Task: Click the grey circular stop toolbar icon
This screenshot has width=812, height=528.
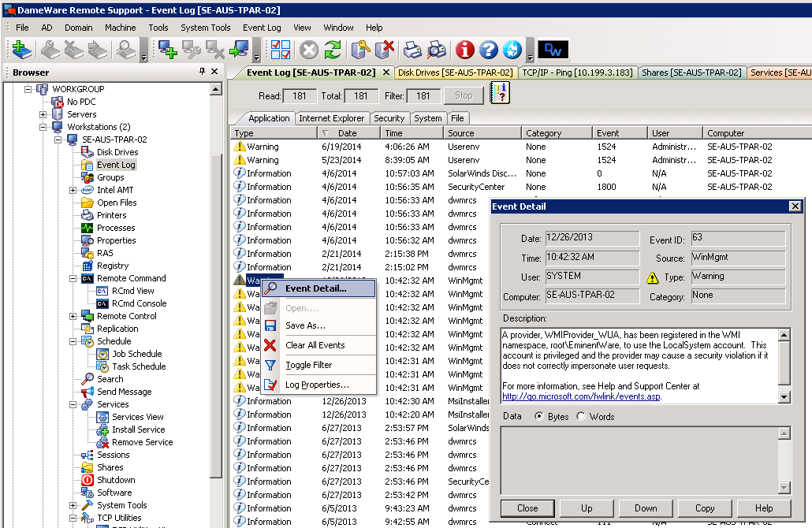Action: pos(309,50)
